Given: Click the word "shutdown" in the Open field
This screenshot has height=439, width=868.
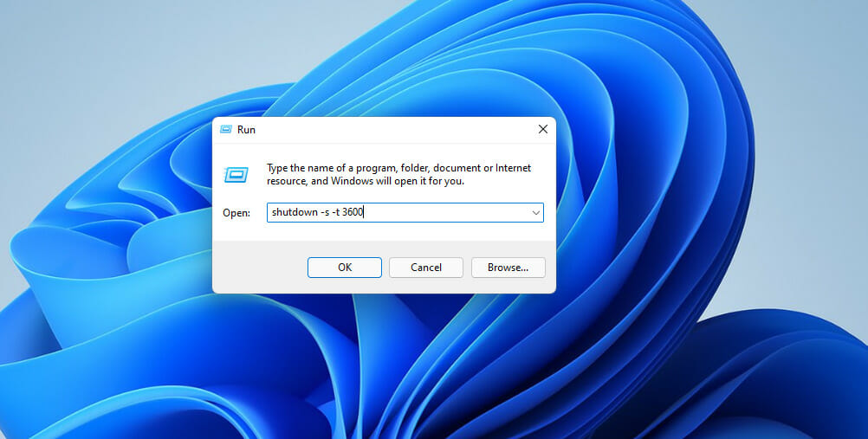Looking at the screenshot, I should click(x=292, y=212).
